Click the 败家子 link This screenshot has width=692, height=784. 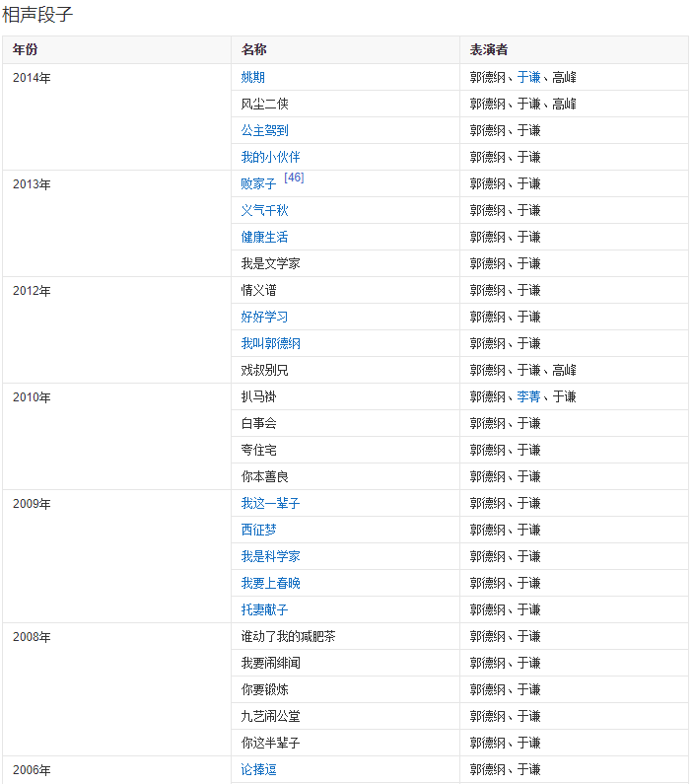click(258, 184)
